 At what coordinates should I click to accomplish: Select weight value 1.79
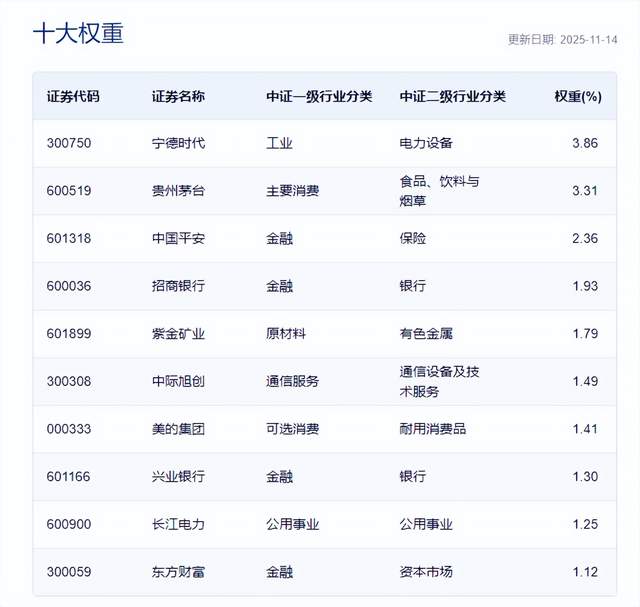(x=585, y=334)
